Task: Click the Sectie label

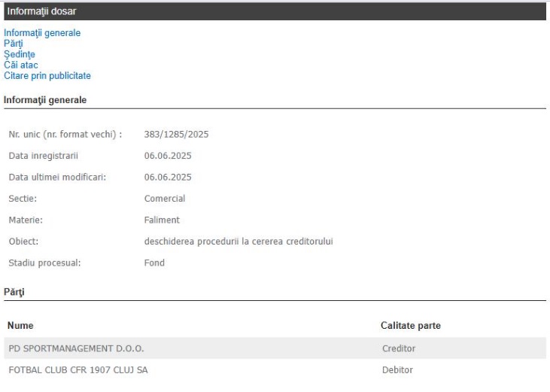Action: [x=23, y=199]
